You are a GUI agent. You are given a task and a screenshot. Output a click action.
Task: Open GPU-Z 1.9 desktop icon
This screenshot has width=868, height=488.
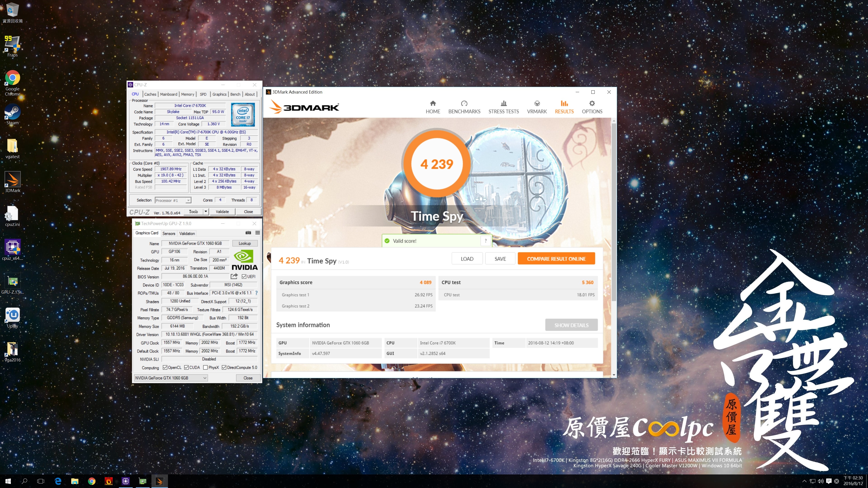tap(12, 284)
